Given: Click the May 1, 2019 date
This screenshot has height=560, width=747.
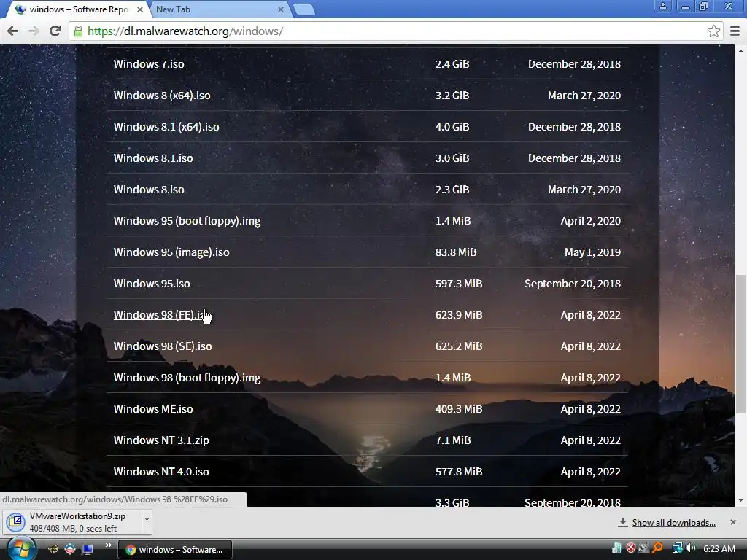Looking at the screenshot, I should click(x=592, y=252).
